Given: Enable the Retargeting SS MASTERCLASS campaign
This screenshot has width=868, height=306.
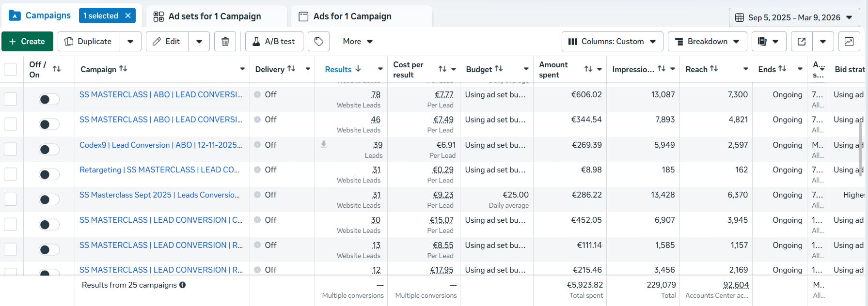Looking at the screenshot, I should (x=49, y=174).
